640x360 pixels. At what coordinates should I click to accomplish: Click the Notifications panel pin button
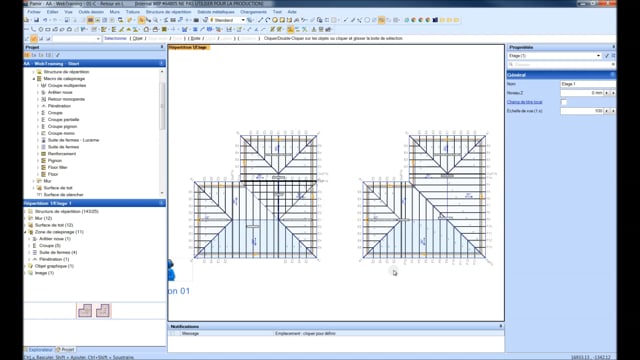coord(501,327)
